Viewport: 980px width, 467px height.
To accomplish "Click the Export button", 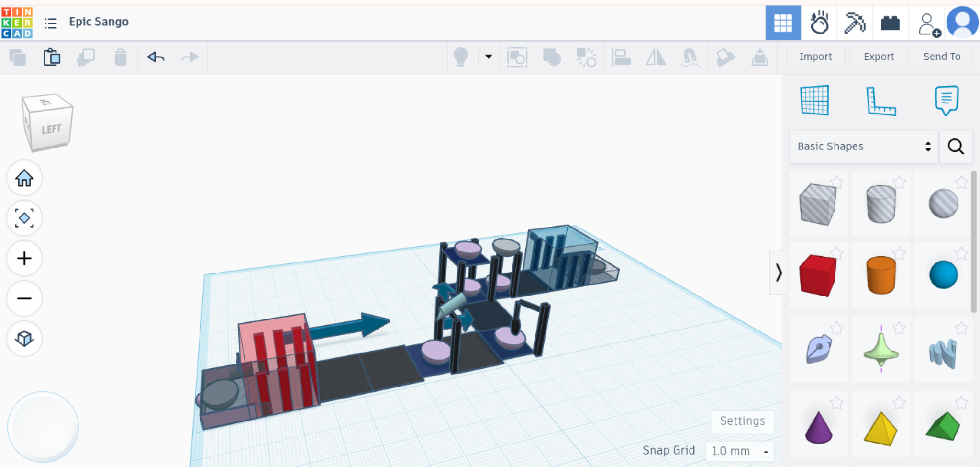I will (879, 57).
